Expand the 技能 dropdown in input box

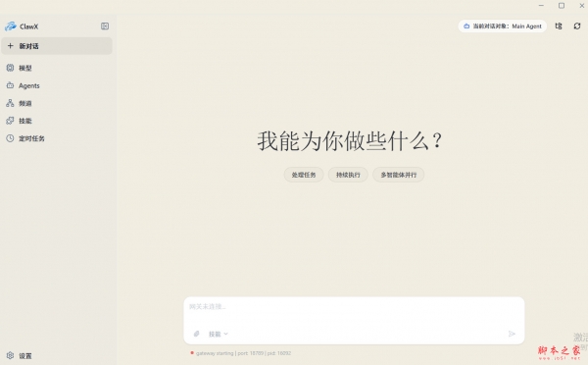218,334
